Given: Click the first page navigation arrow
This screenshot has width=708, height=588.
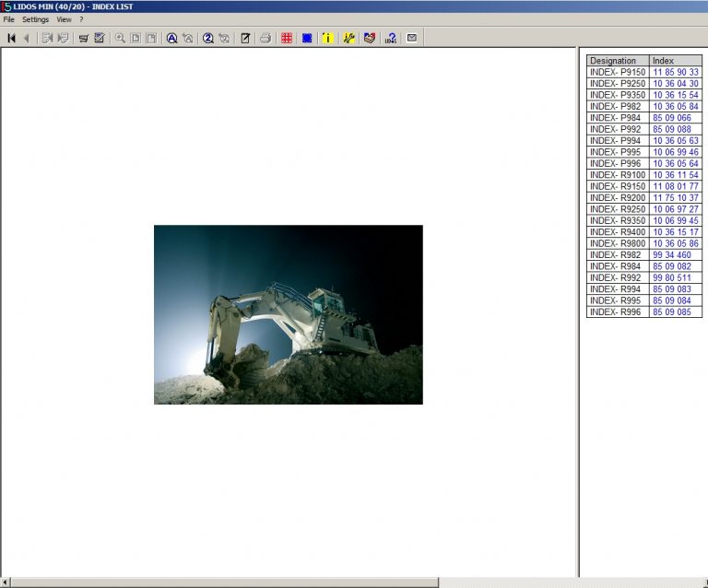Looking at the screenshot, I should (x=11, y=38).
